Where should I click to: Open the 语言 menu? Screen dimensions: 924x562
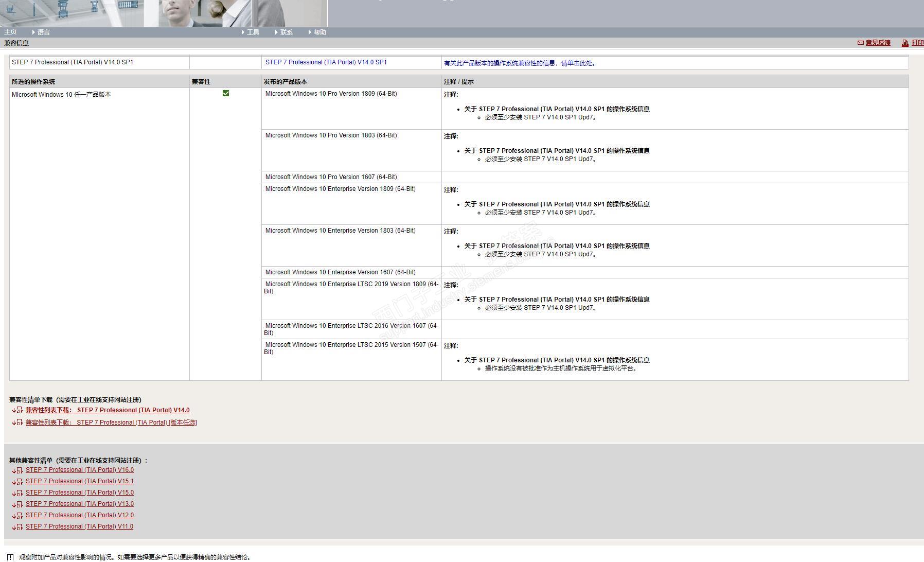point(41,32)
